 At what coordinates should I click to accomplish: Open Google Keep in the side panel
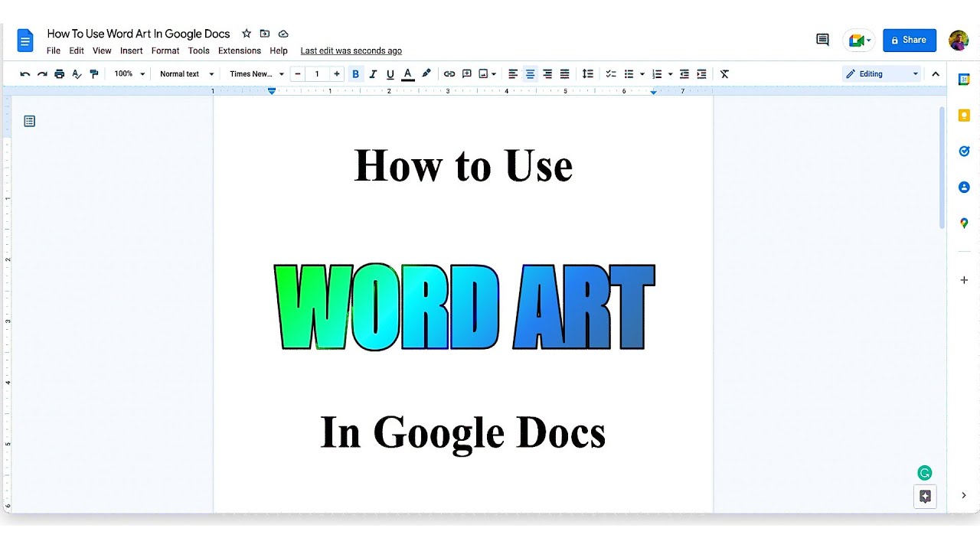point(964,115)
